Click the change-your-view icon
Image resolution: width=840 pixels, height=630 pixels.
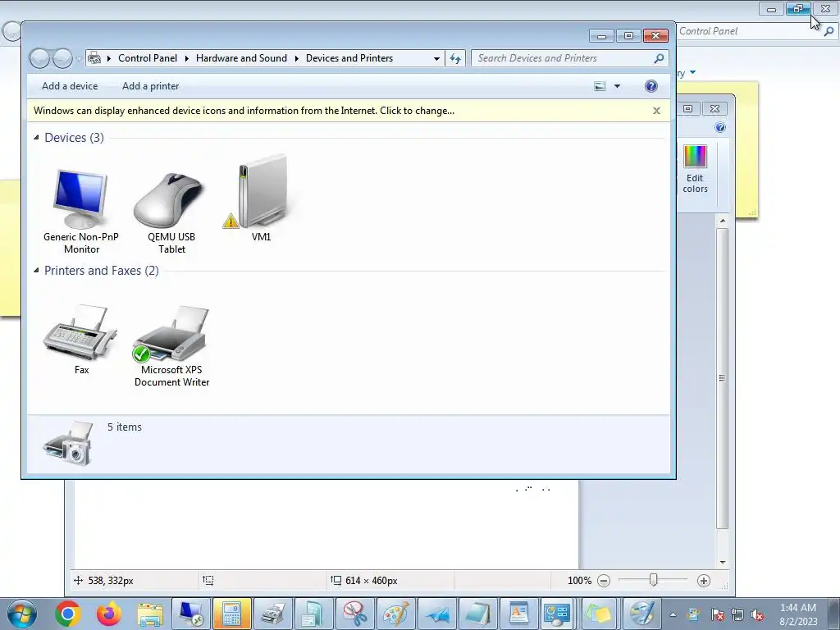[x=600, y=86]
